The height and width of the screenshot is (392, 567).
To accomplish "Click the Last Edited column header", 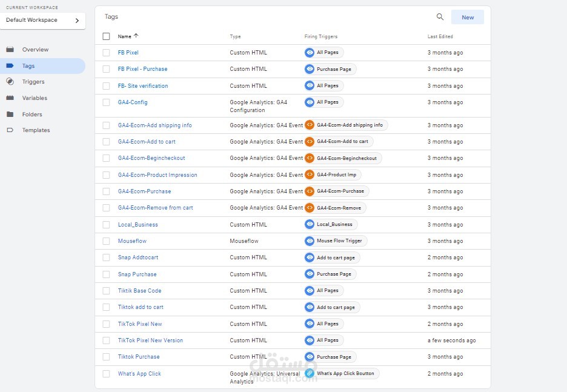I will point(440,36).
